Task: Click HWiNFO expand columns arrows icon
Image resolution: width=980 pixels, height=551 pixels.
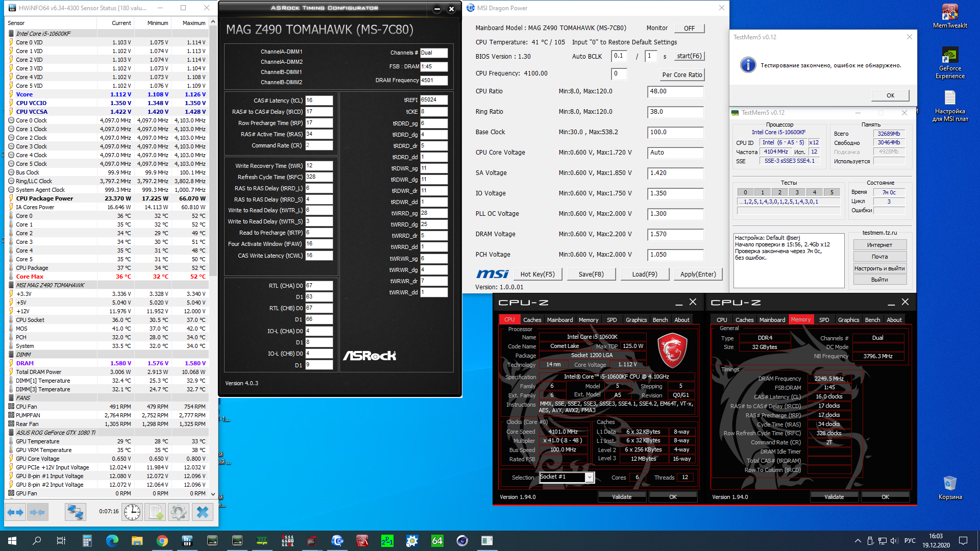Action: (x=16, y=512)
